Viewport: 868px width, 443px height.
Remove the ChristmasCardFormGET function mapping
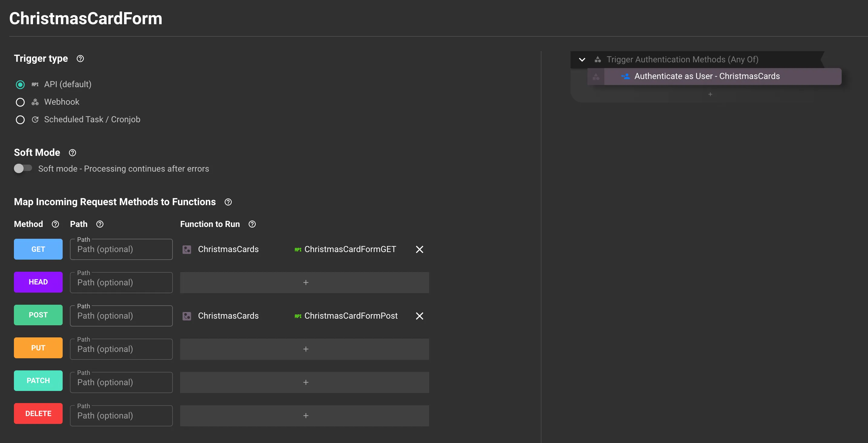(x=419, y=249)
